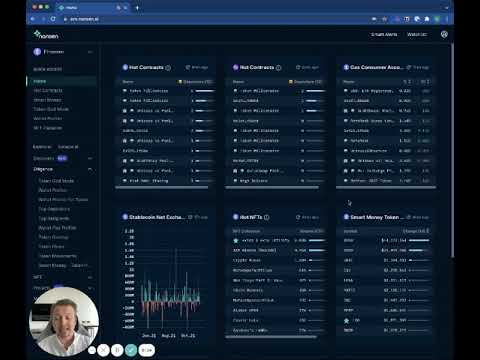Viewport: 480px width, 360px height.
Task: Click the info icon next to Hot NFTs
Action: (x=267, y=217)
